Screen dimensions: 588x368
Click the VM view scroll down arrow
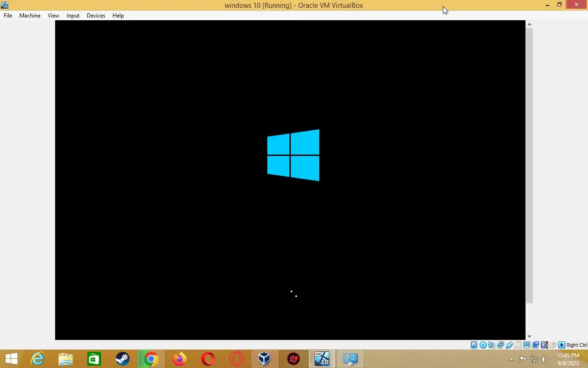coord(529,336)
